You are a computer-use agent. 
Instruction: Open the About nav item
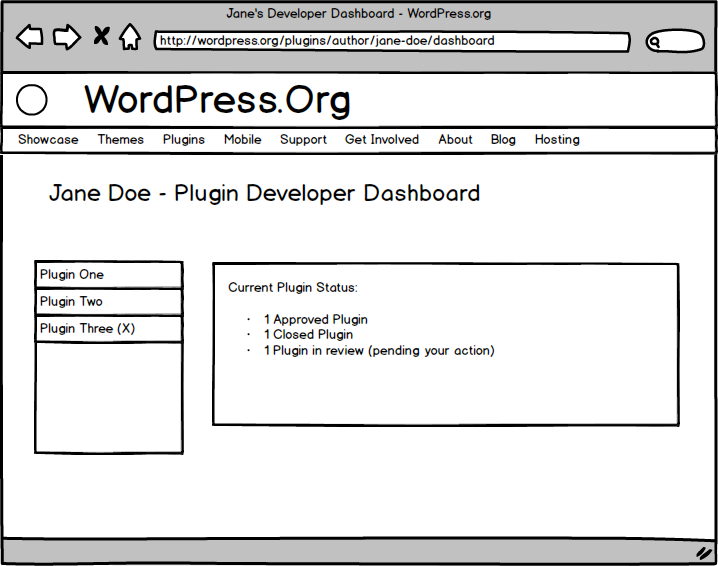455,140
